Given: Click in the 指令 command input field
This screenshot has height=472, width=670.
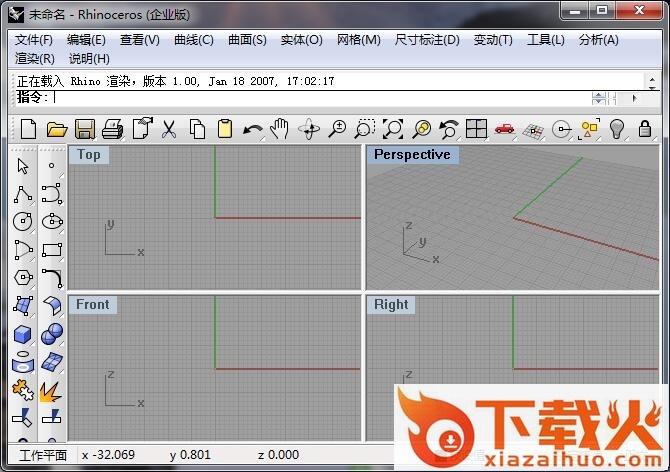Looking at the screenshot, I should click(x=320, y=98).
